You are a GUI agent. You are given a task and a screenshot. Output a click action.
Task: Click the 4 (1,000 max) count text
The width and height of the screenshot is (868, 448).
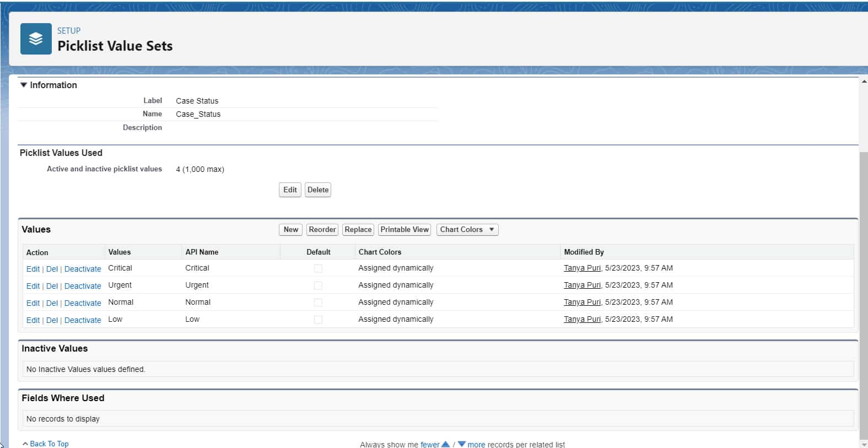click(200, 169)
